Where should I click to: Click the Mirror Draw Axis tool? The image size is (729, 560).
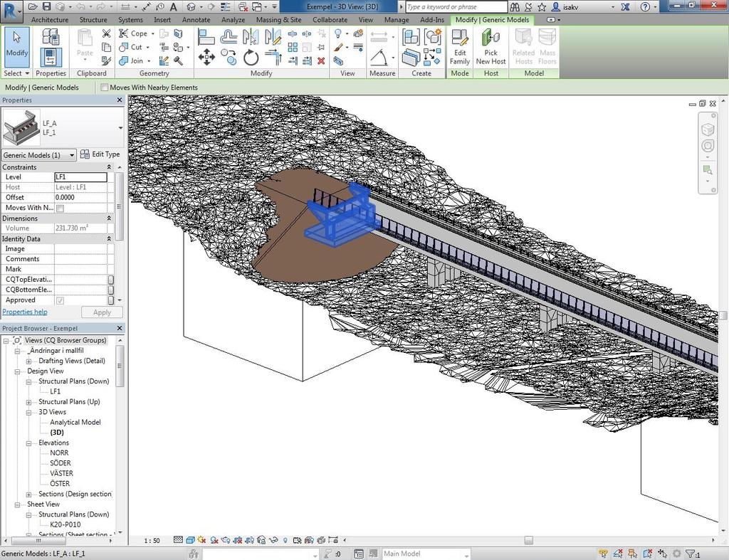pyautogui.click(x=273, y=36)
